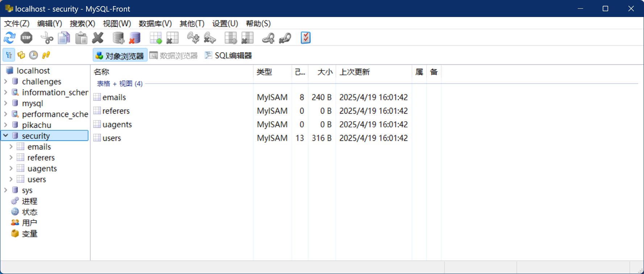Toggle the navigator tree view button
The height and width of the screenshot is (274, 644).
(x=9, y=55)
